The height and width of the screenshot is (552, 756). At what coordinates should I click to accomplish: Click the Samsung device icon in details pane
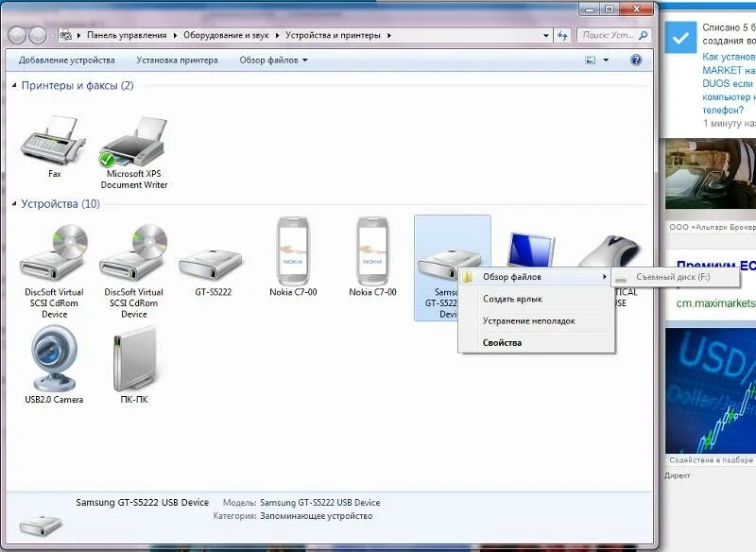(x=41, y=525)
